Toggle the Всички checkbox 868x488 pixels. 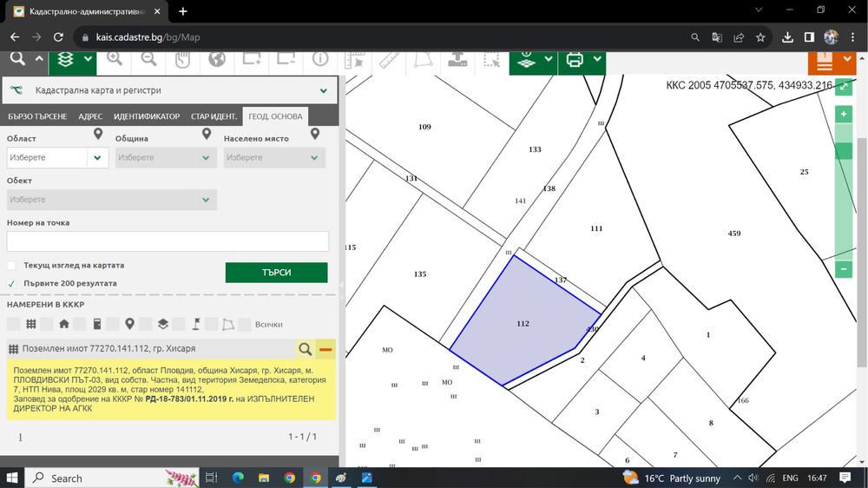click(244, 324)
